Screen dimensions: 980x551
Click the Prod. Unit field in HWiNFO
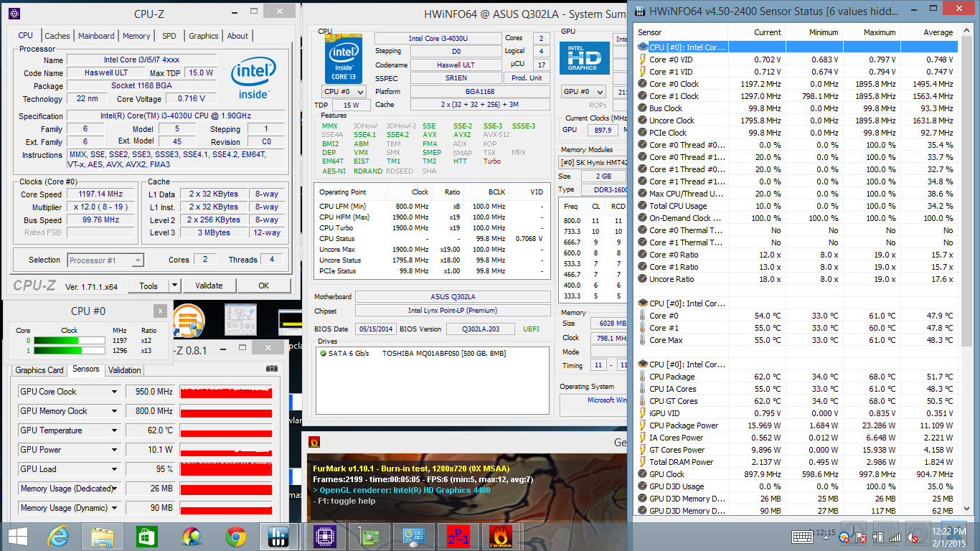point(527,77)
